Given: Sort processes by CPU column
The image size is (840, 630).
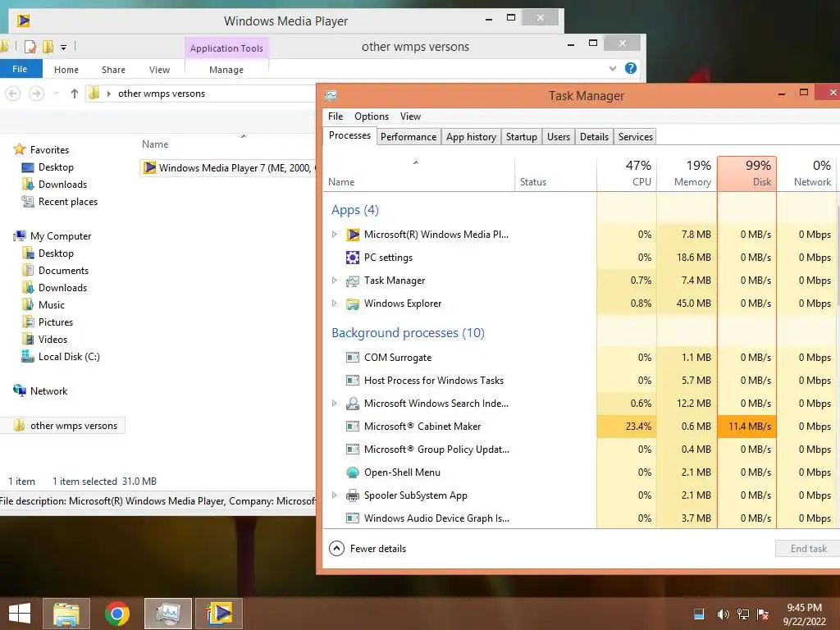Looking at the screenshot, I should (x=627, y=174).
